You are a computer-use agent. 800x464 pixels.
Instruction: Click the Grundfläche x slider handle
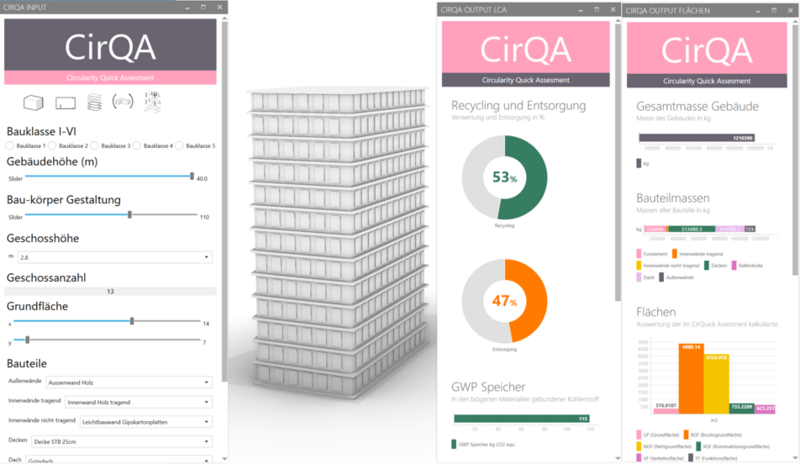click(x=132, y=321)
